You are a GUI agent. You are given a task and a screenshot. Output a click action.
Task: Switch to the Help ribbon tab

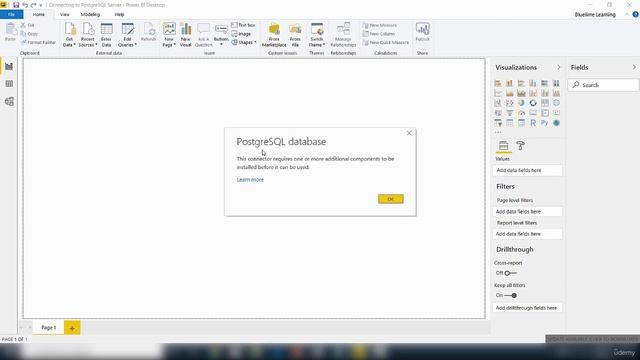point(119,14)
